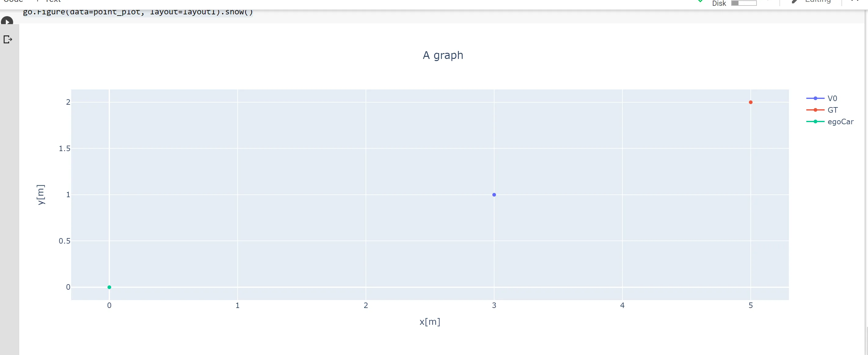Click the green connected checkmark icon

700,1
